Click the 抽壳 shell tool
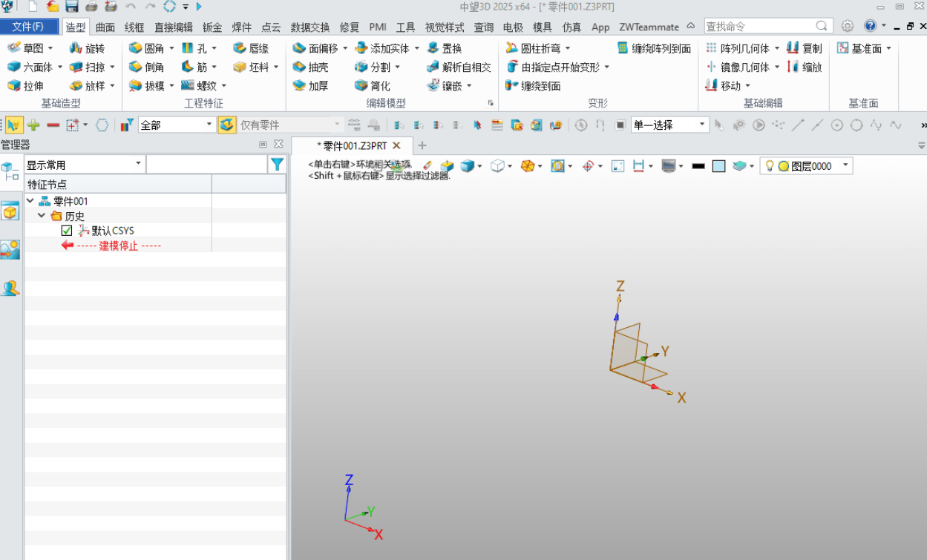Viewport: 927px width, 560px height. (310, 67)
